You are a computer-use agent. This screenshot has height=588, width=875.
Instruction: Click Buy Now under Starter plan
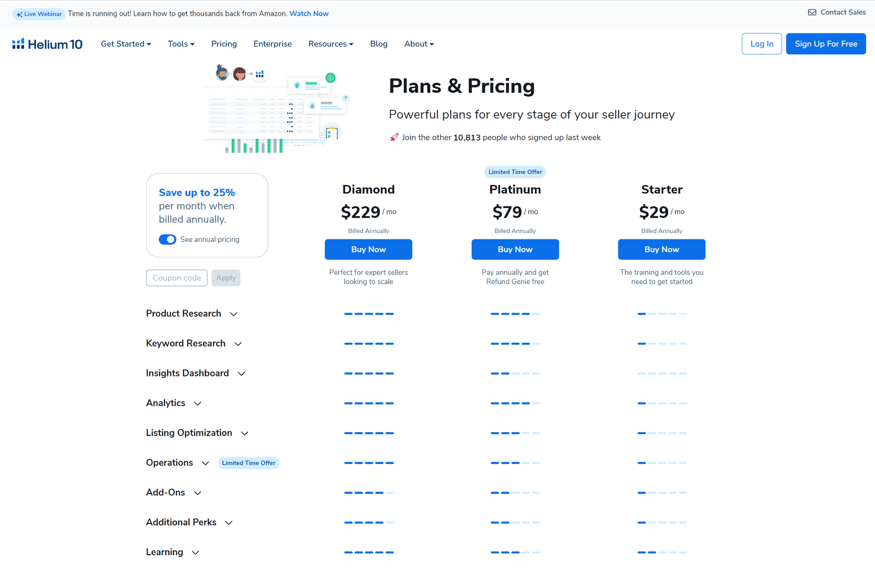coord(662,249)
